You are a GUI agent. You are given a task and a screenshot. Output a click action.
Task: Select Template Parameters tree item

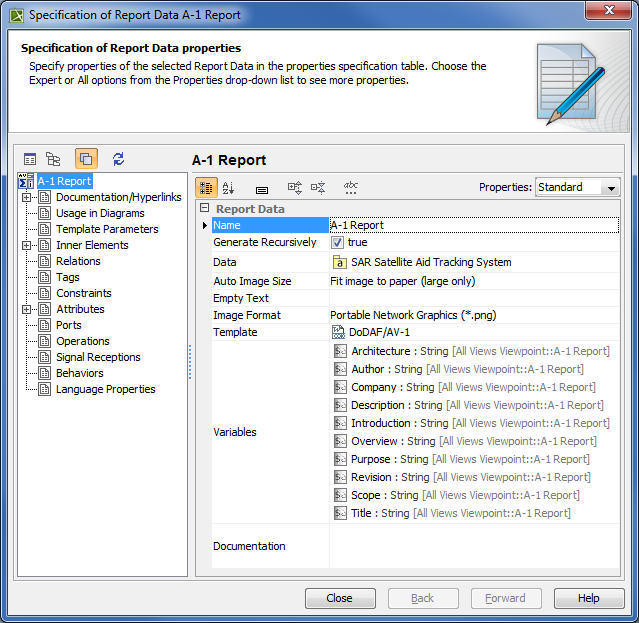[107, 229]
